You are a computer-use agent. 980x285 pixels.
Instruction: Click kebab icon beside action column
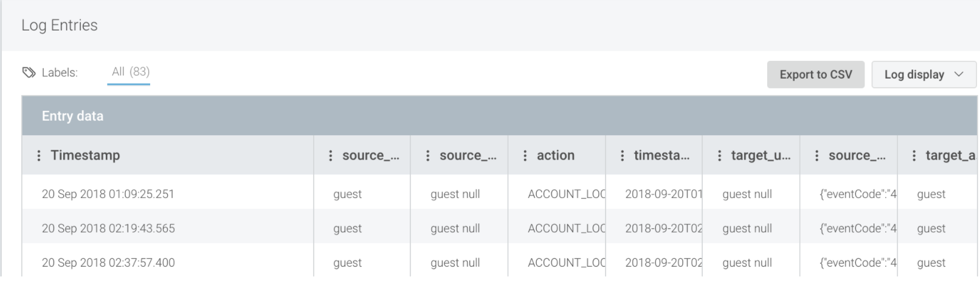tap(525, 156)
